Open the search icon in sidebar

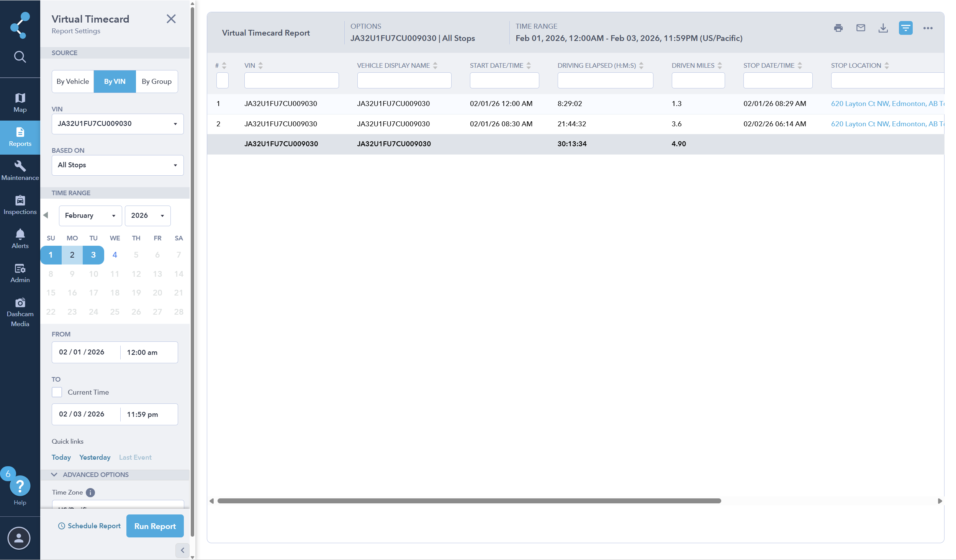(20, 57)
